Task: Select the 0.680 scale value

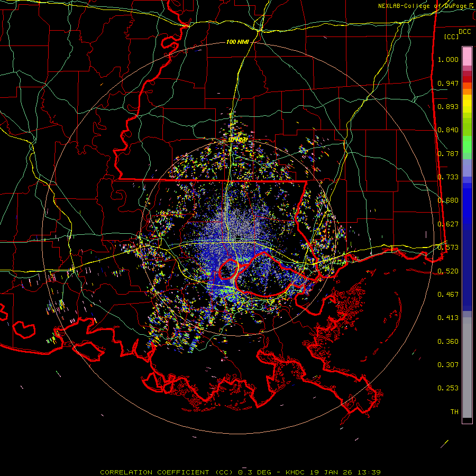Action: [x=448, y=200]
